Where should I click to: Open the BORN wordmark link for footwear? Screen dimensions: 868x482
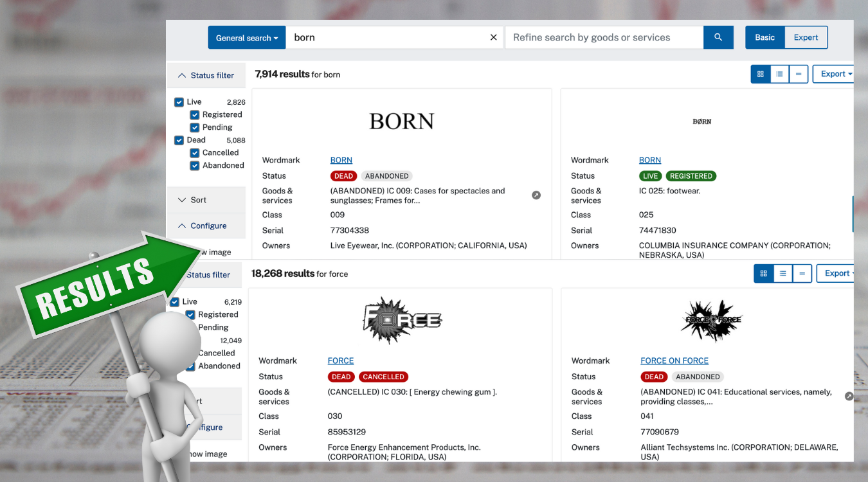(x=650, y=160)
